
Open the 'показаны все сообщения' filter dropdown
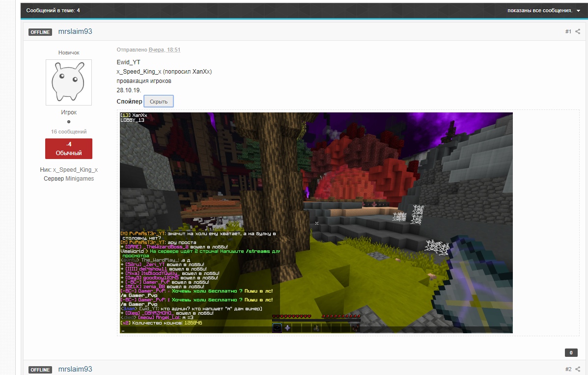(x=544, y=10)
